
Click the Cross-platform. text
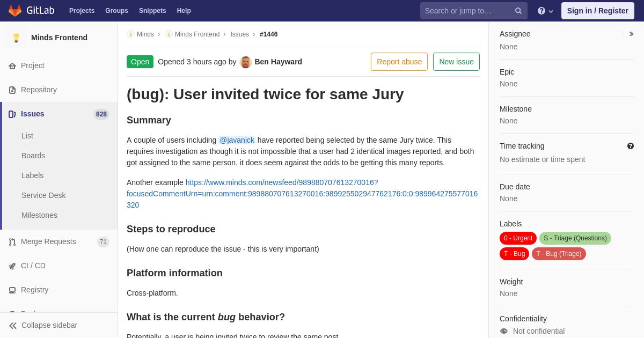tap(152, 293)
